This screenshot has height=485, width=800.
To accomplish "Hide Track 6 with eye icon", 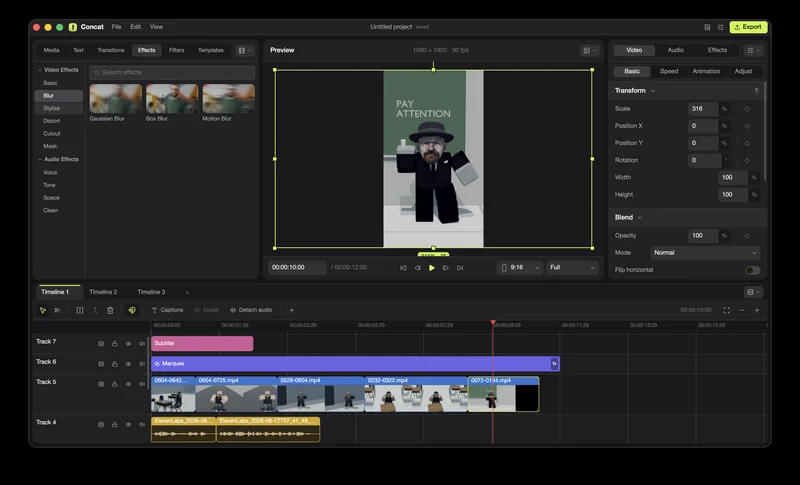I will [x=129, y=364].
